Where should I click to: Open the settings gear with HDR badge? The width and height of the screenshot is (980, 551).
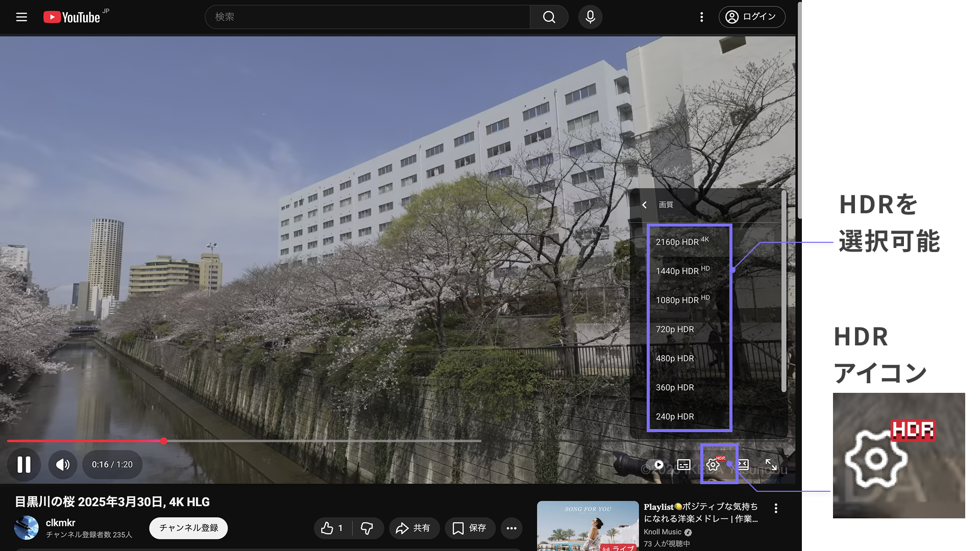coord(713,464)
